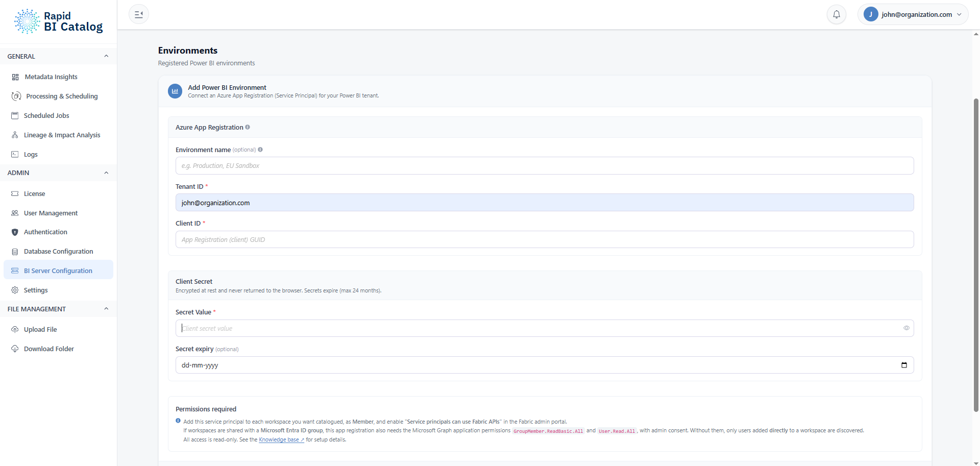Image resolution: width=980 pixels, height=466 pixels.
Task: Click the User.Read.All permission code
Action: [x=617, y=431]
